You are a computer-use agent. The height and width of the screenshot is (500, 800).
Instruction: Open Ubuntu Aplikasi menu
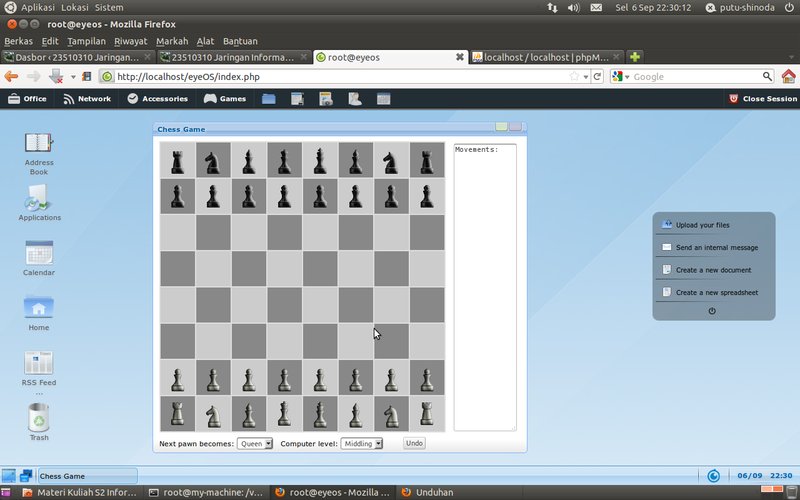(38, 8)
